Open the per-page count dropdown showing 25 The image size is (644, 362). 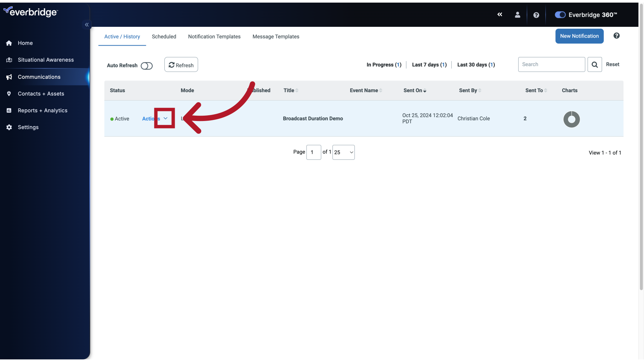[x=343, y=152]
